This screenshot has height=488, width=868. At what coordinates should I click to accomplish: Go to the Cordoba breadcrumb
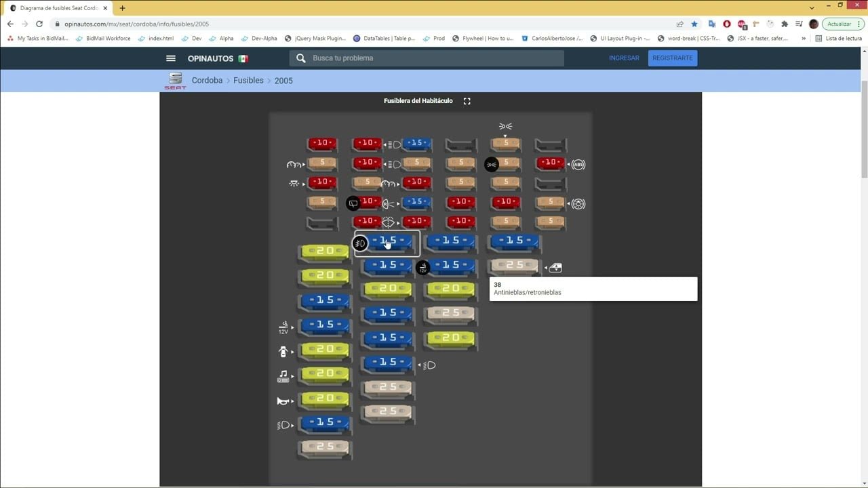(x=207, y=81)
